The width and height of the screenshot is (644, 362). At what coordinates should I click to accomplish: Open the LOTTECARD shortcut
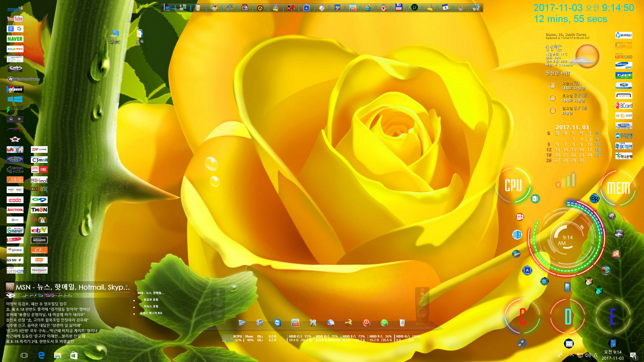point(624,56)
